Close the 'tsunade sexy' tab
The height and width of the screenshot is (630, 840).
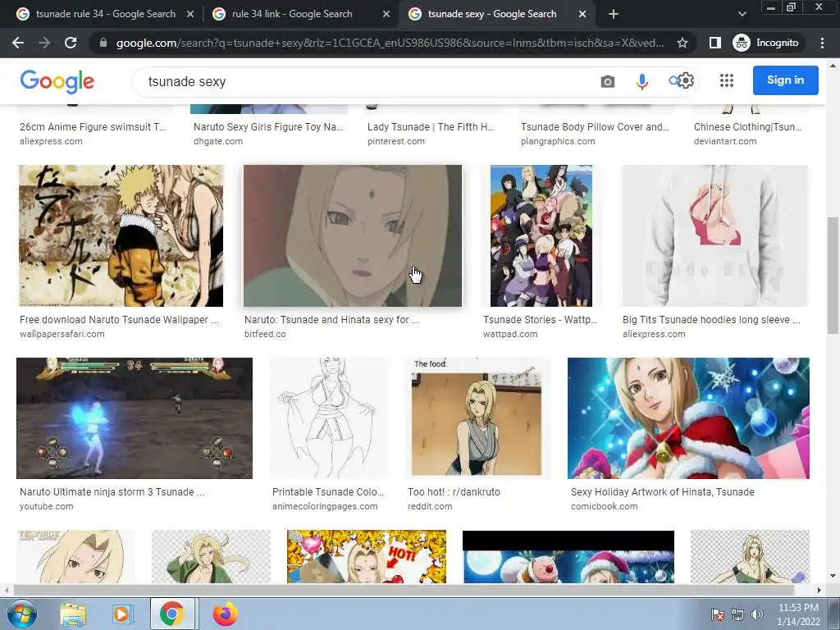tap(582, 14)
